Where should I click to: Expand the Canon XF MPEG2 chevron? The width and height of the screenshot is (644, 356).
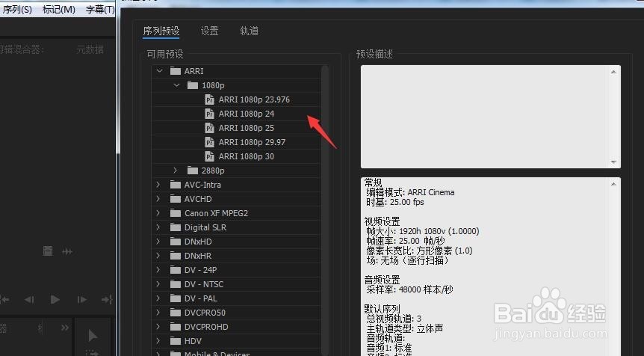pos(158,213)
